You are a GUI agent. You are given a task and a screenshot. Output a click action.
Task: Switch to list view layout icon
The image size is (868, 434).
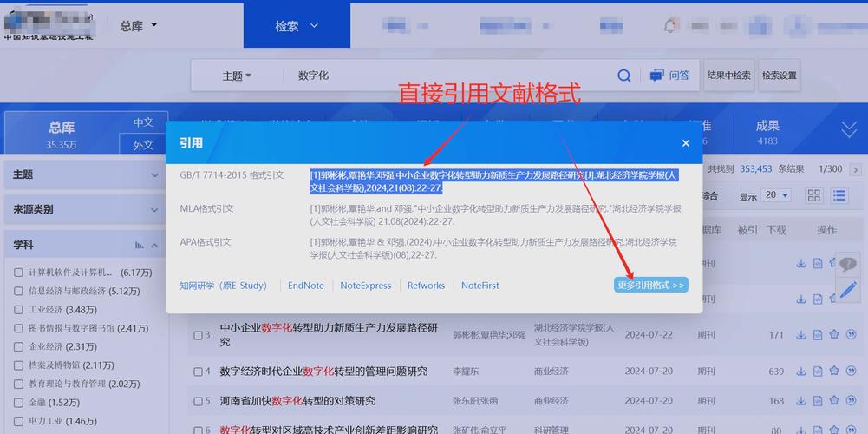[839, 196]
